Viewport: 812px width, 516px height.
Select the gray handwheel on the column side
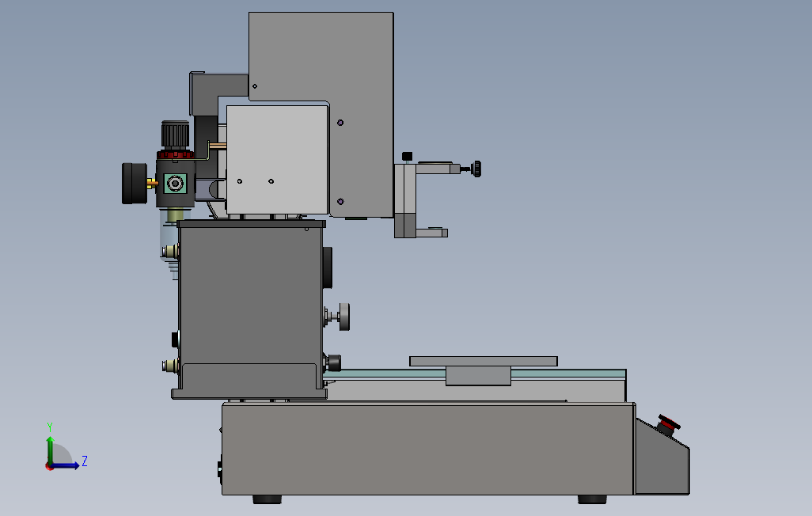click(343, 317)
